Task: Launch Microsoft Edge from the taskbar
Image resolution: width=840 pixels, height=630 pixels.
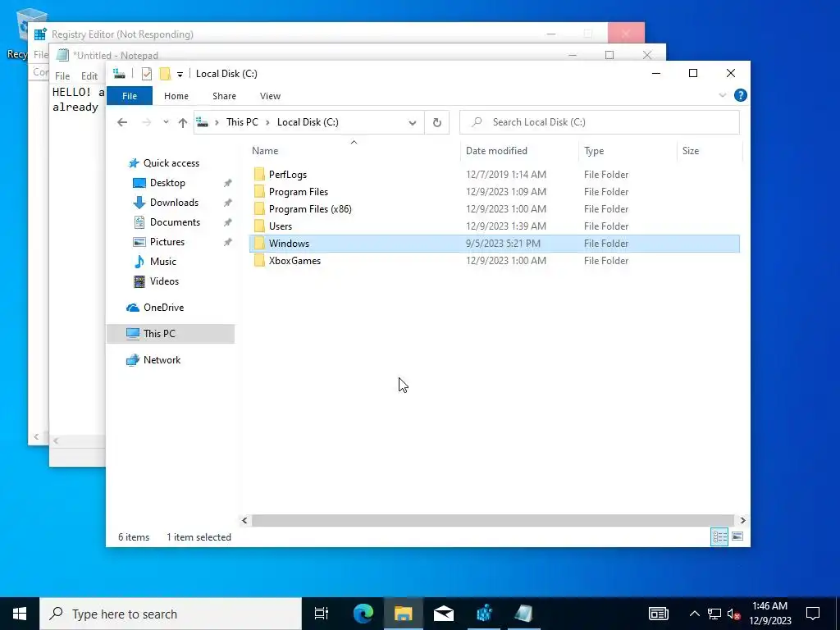Action: coord(363,614)
